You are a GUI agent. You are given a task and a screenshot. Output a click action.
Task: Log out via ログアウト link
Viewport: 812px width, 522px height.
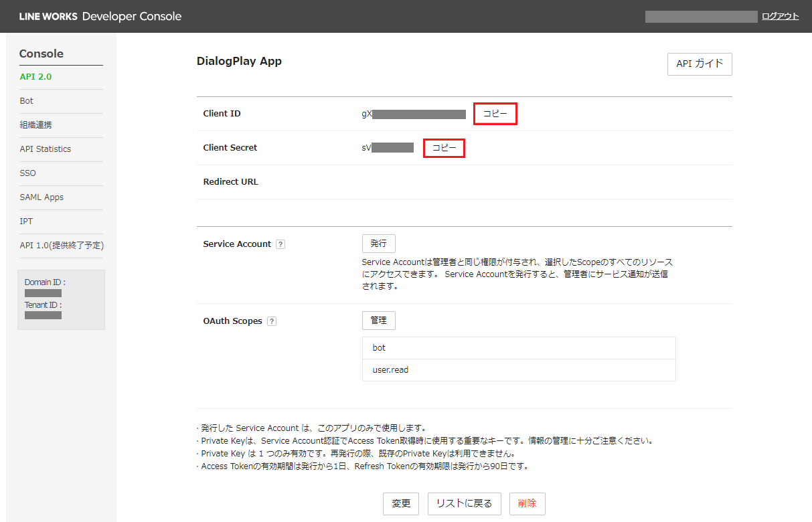pos(780,16)
